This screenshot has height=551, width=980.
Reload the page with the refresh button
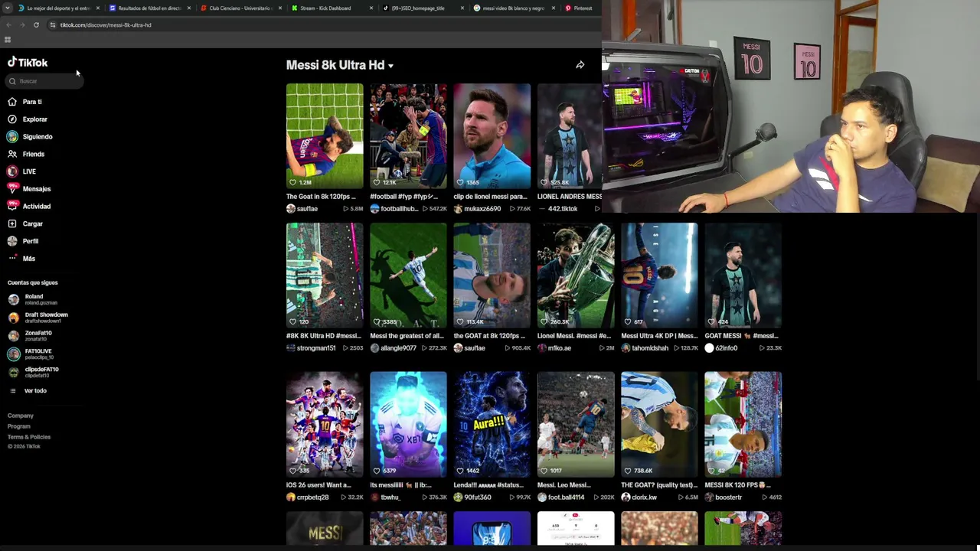36,25
